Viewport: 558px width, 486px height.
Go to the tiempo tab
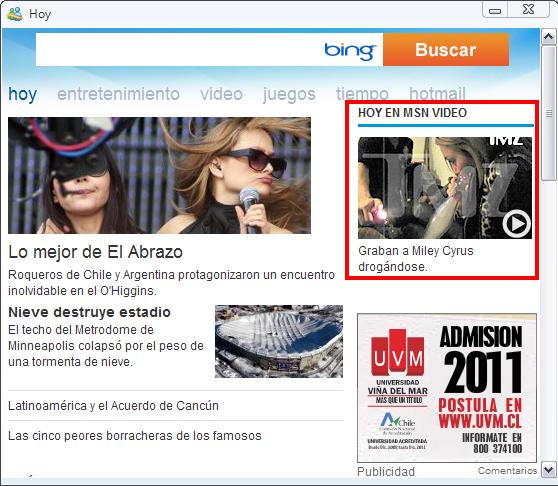tap(362, 94)
